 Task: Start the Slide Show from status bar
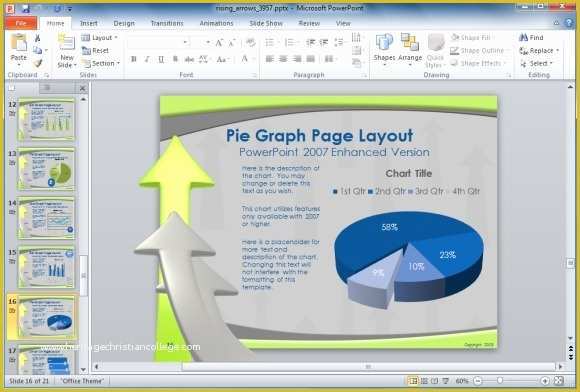(446, 381)
